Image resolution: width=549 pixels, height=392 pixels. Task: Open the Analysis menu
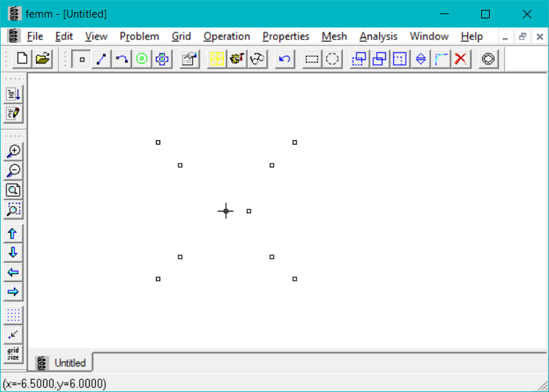coord(378,37)
